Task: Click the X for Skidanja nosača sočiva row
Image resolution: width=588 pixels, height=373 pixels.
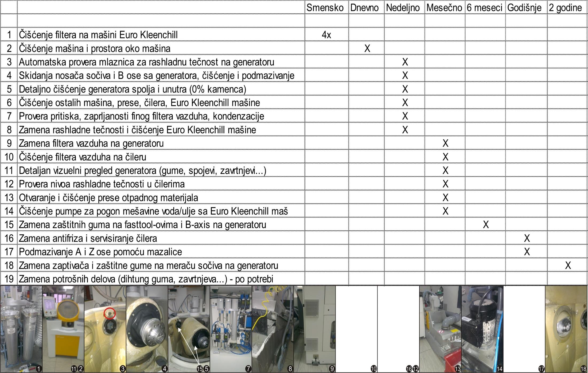Action: [x=405, y=75]
